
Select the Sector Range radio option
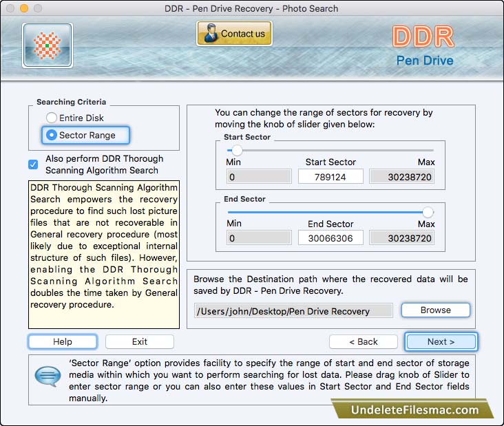click(x=85, y=135)
